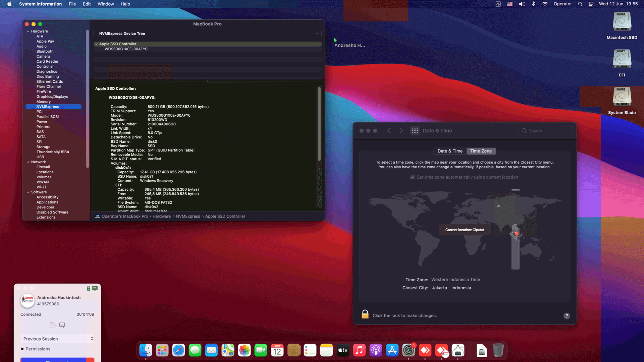Select Storage in Hardware sidebar

pyautogui.click(x=43, y=147)
